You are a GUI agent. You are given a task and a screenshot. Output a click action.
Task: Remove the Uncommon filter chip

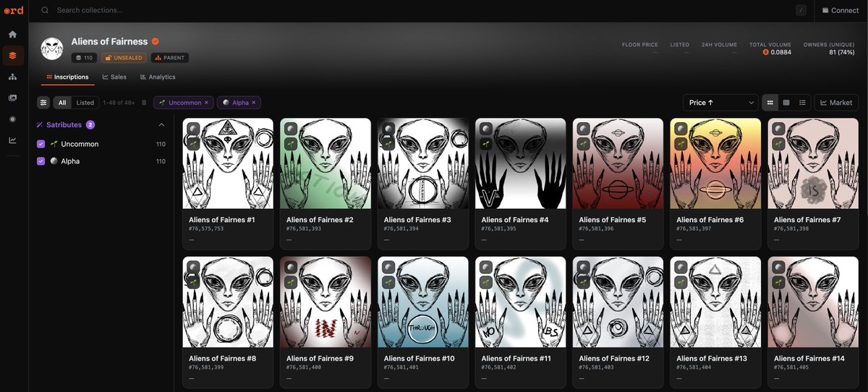click(x=206, y=103)
